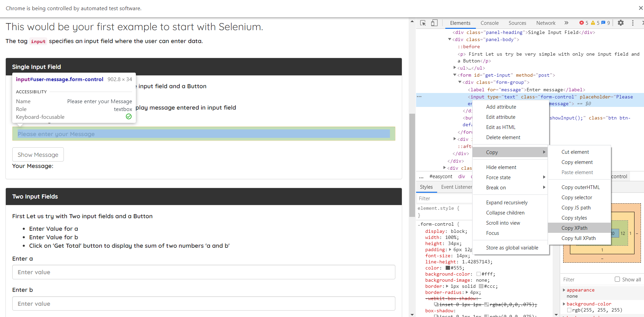Choose Copy full XPath

[x=579, y=238]
